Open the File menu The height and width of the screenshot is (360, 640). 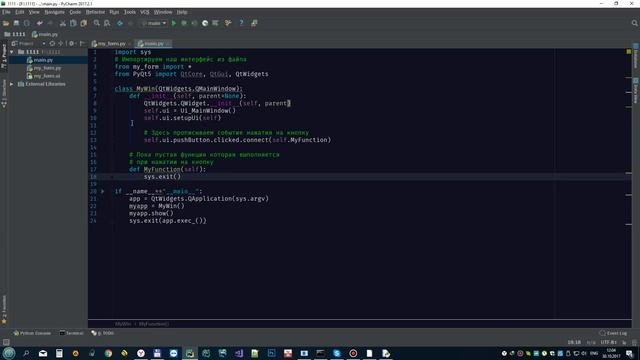pos(6,12)
